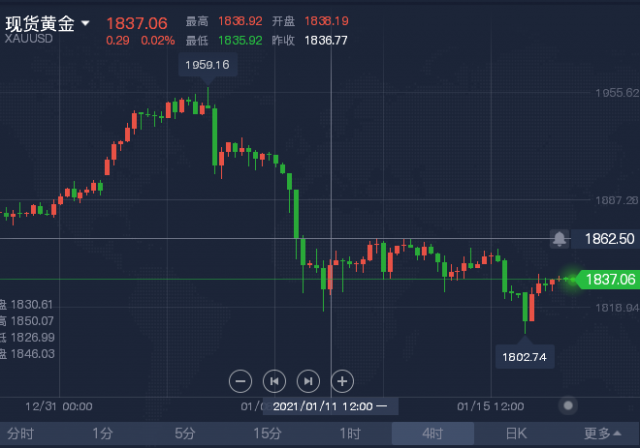Expand the 更多 timeframe menu
The image size is (640, 448).
coord(602,433)
